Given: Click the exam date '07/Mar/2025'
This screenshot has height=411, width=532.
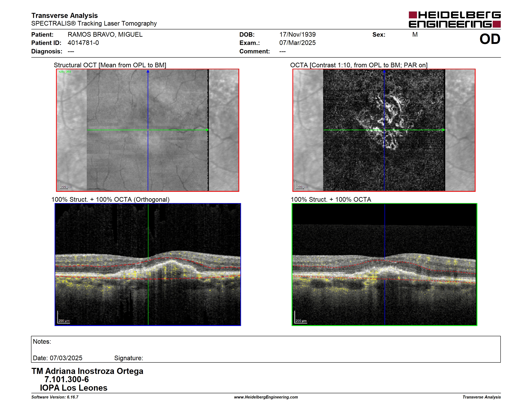Looking at the screenshot, I should click(297, 43).
